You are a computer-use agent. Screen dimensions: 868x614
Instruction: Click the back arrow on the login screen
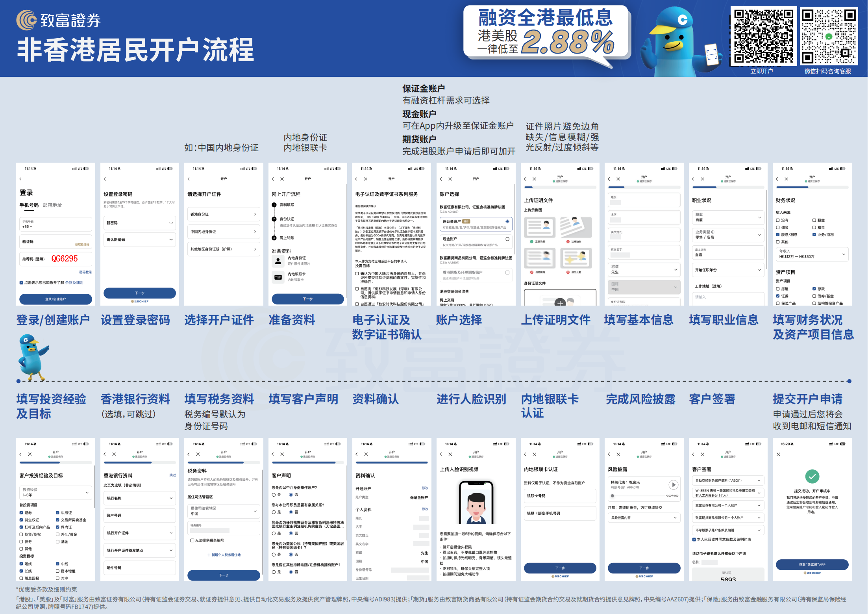click(x=20, y=179)
